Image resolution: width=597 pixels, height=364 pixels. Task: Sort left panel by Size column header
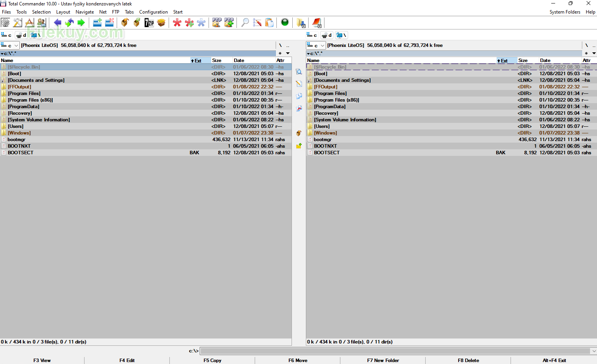click(222, 60)
